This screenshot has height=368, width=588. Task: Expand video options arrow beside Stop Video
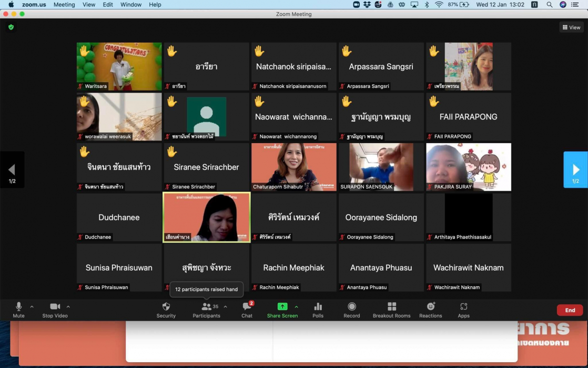tap(68, 306)
